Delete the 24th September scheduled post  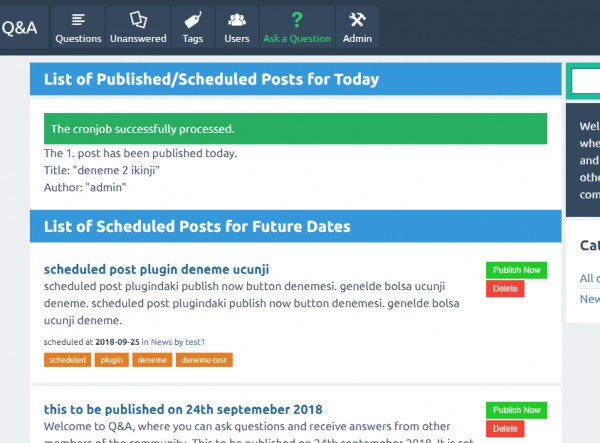pyautogui.click(x=505, y=429)
